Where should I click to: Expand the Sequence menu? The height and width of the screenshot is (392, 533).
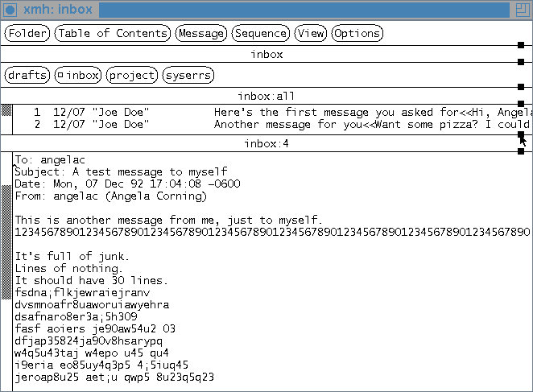(x=260, y=33)
